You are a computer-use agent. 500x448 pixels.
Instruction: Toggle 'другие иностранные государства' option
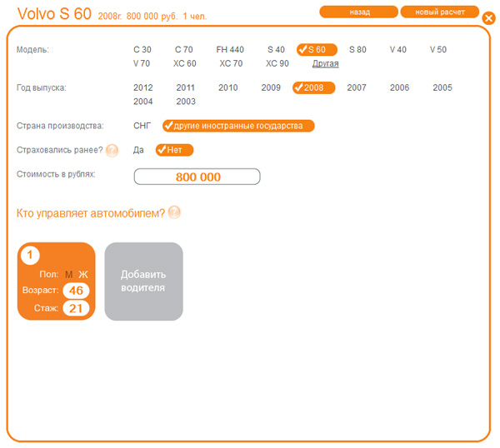[238, 126]
